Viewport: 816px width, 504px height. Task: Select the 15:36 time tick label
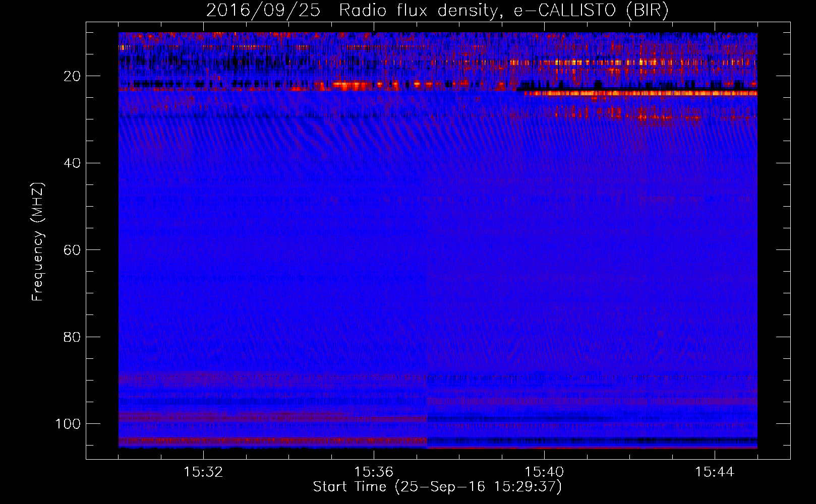point(374,472)
